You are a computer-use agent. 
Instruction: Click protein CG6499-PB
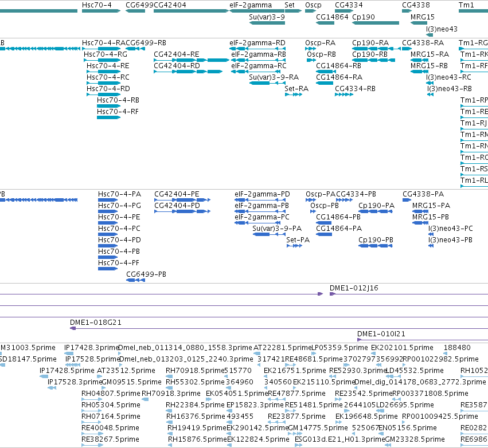(x=136, y=280)
